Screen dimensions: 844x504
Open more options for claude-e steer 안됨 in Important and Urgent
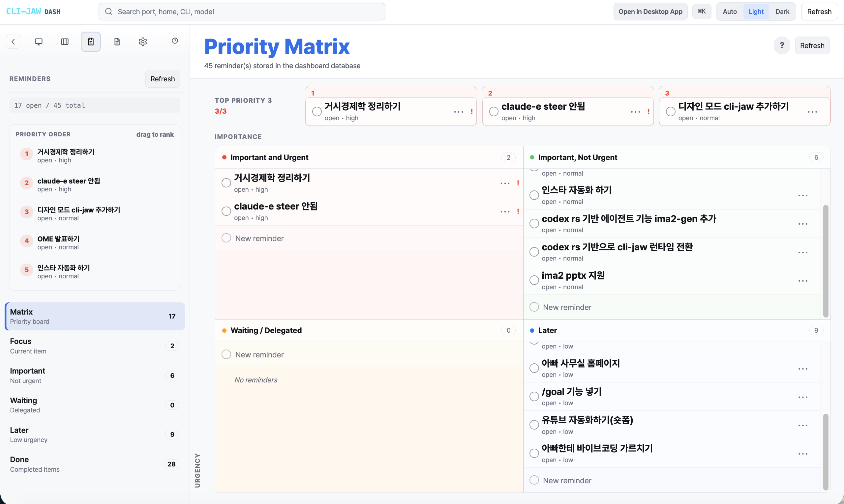(x=505, y=211)
